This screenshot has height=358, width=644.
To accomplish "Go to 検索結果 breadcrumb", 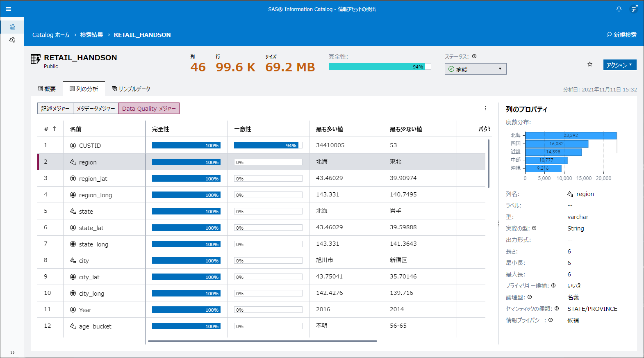I will 92,35.
